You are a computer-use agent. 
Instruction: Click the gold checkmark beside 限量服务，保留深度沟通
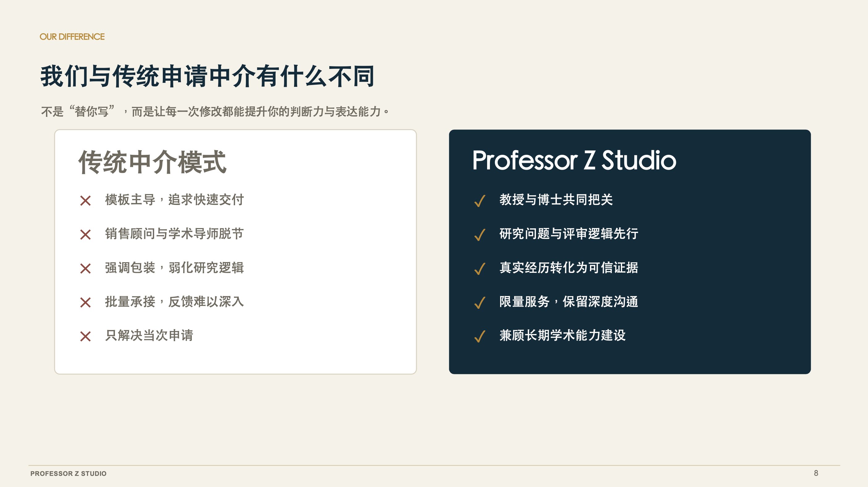480,302
